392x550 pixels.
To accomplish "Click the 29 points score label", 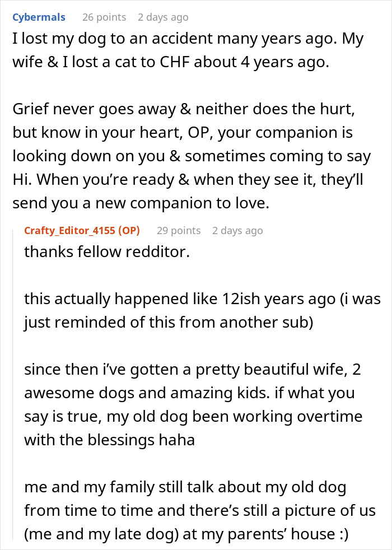I will (x=179, y=230).
